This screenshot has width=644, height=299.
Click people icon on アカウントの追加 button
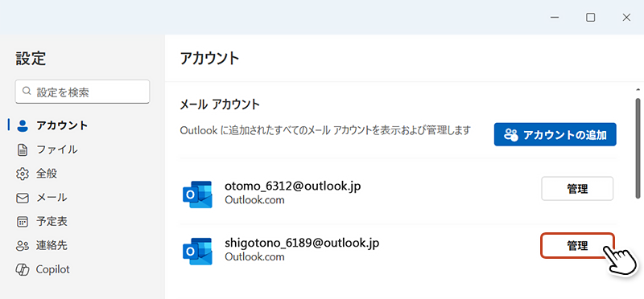(511, 134)
